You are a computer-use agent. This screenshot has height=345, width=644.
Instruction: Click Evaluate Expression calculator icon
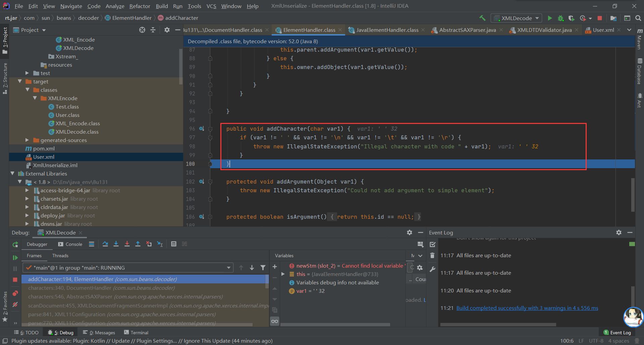[174, 244]
